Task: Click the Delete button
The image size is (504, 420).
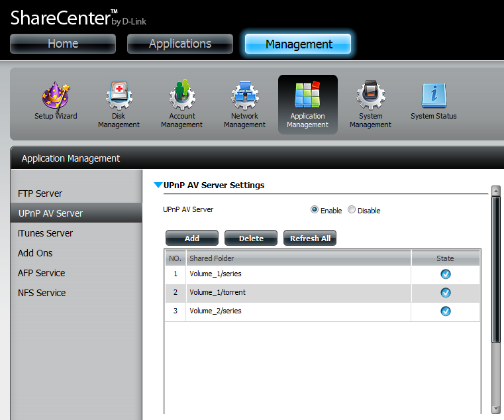Action: [x=251, y=238]
